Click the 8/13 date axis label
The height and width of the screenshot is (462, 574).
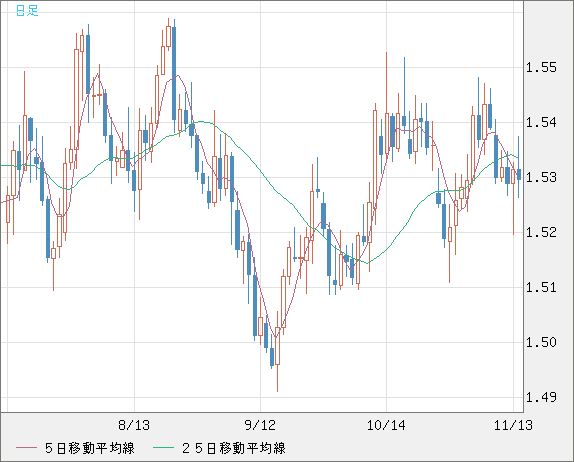(134, 425)
